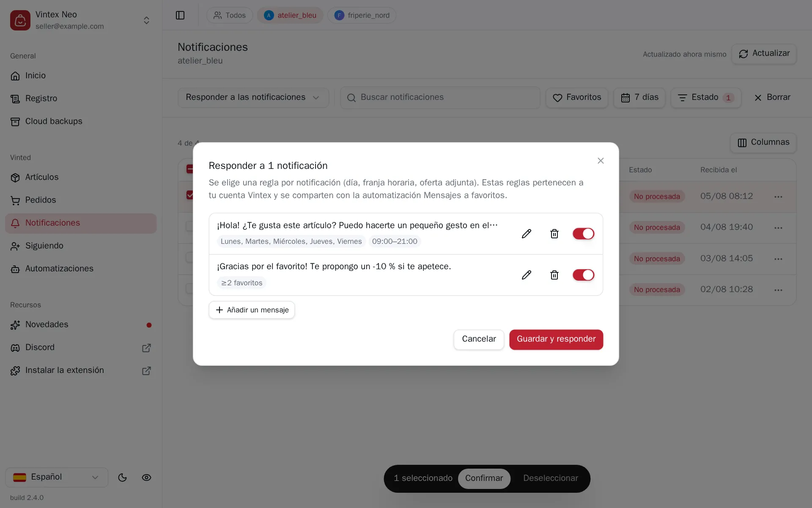The height and width of the screenshot is (508, 812).
Task: Click the Actualizar refresh button
Action: click(x=764, y=54)
